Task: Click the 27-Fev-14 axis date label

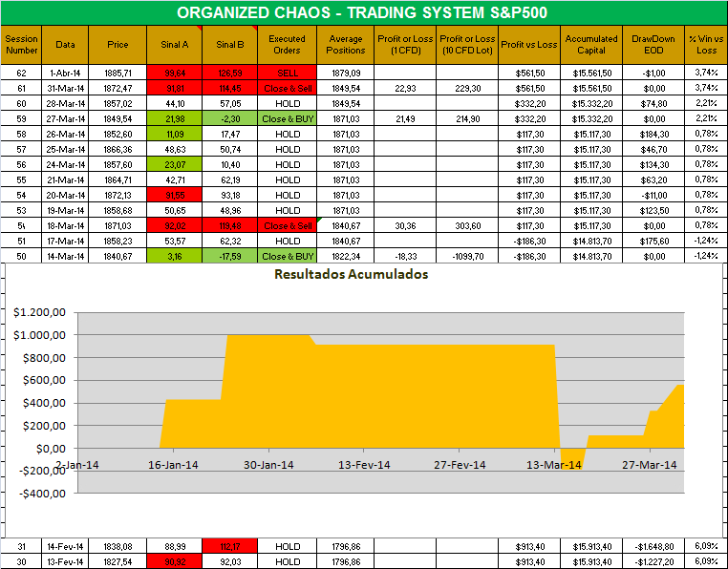Action: point(460,465)
